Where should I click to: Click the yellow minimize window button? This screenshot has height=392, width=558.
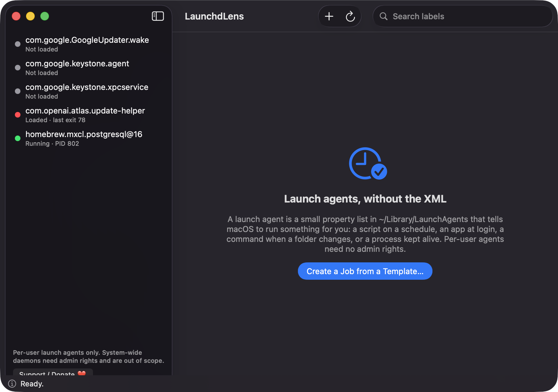click(x=30, y=16)
